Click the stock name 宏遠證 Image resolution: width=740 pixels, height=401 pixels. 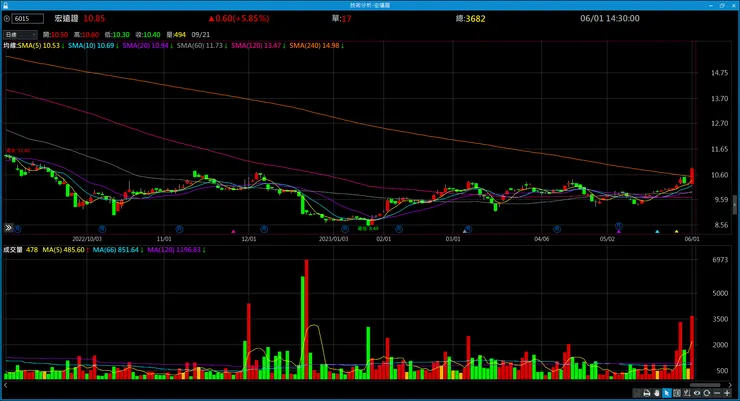click(x=66, y=18)
